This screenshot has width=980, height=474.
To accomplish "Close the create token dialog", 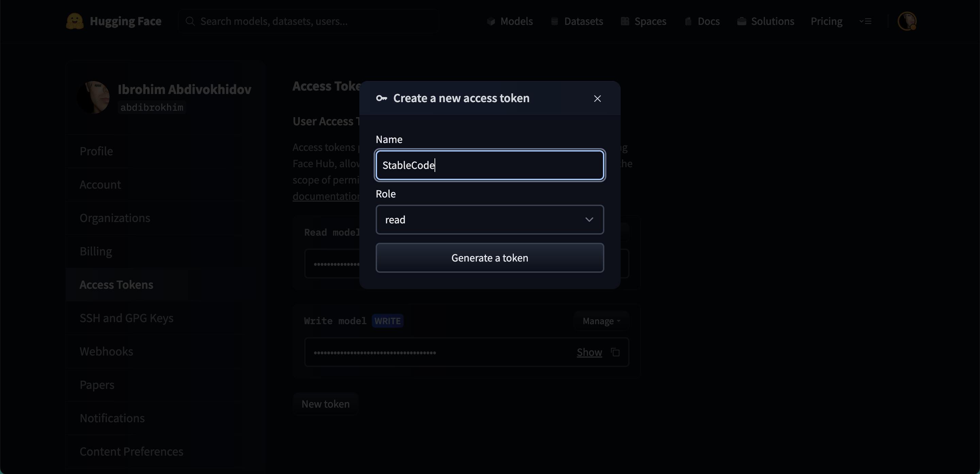I will pos(597,99).
